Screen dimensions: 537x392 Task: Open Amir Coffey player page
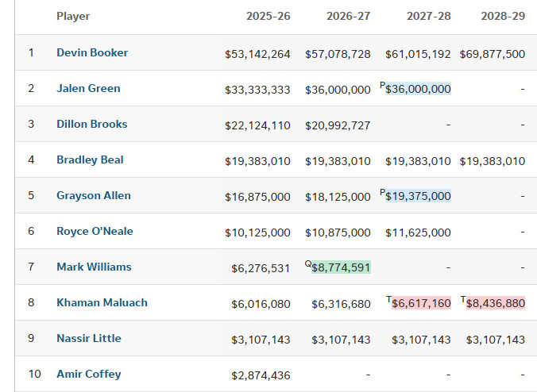tap(89, 374)
